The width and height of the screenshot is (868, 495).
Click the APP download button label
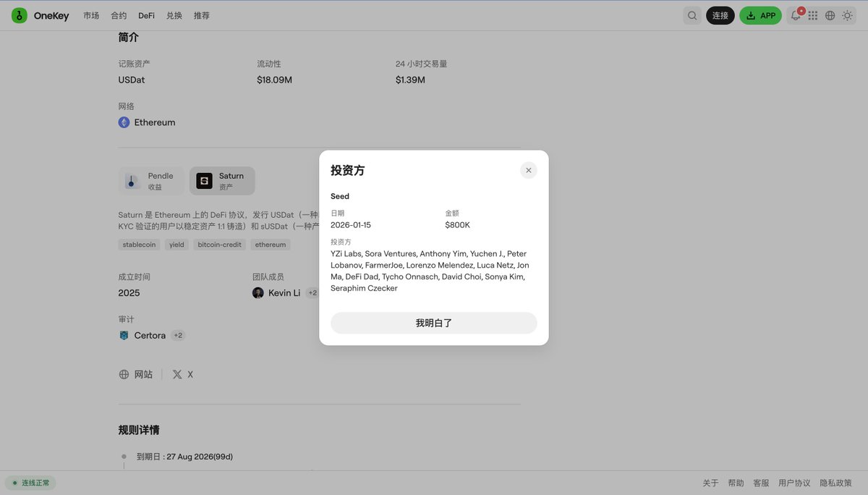pos(767,15)
